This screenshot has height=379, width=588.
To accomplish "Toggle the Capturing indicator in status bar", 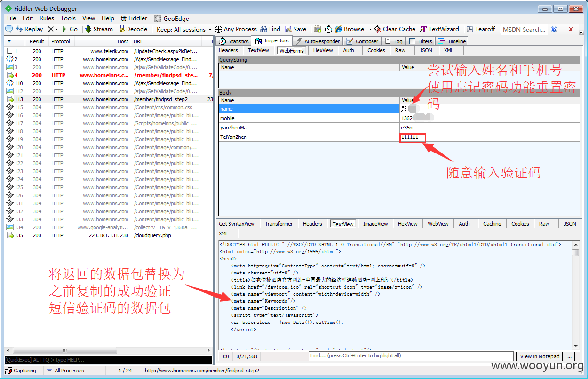I will point(21,371).
